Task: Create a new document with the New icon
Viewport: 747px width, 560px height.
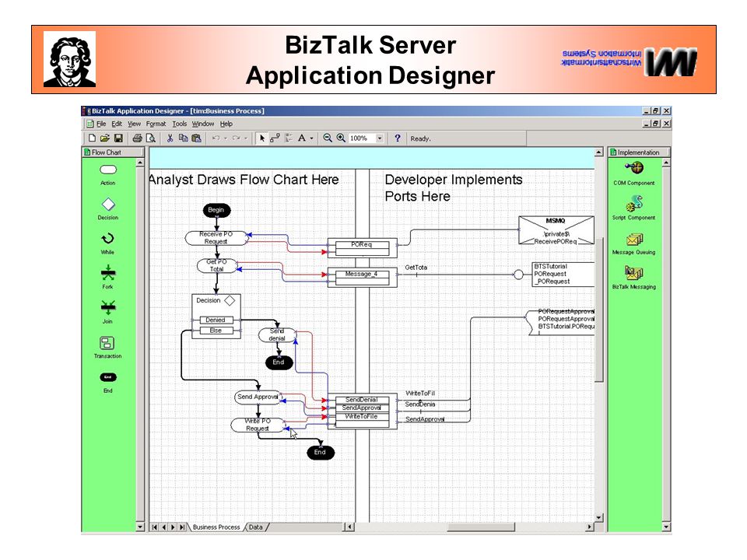Action: coord(92,138)
